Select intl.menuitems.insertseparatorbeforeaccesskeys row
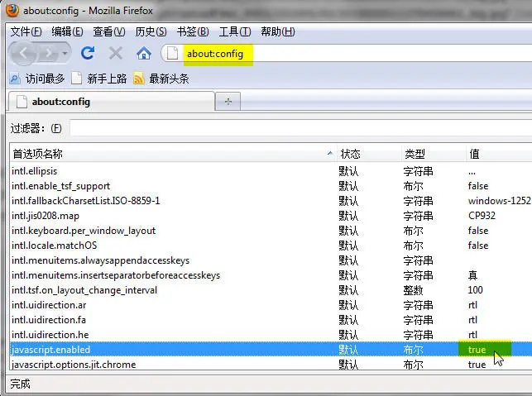The image size is (532, 396). tap(271, 275)
